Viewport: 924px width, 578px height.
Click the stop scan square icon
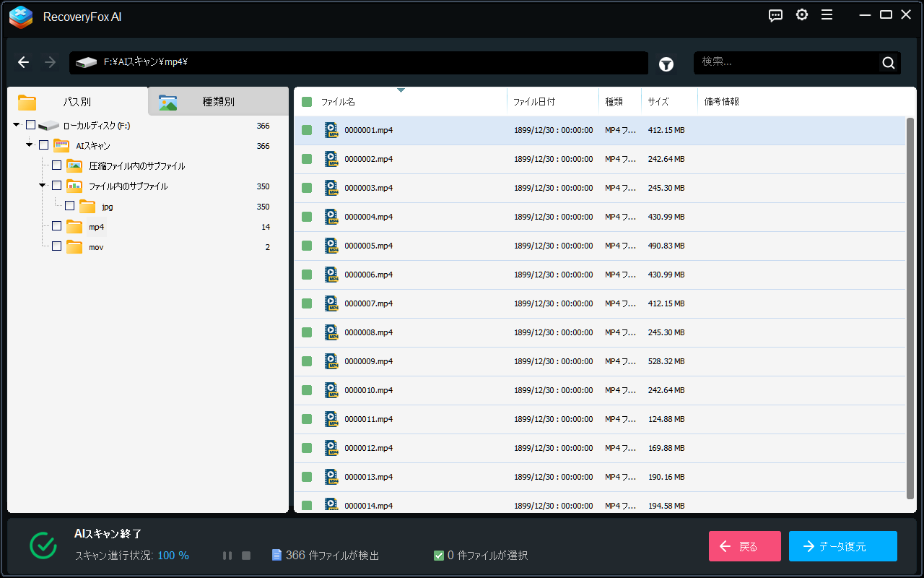(246, 556)
